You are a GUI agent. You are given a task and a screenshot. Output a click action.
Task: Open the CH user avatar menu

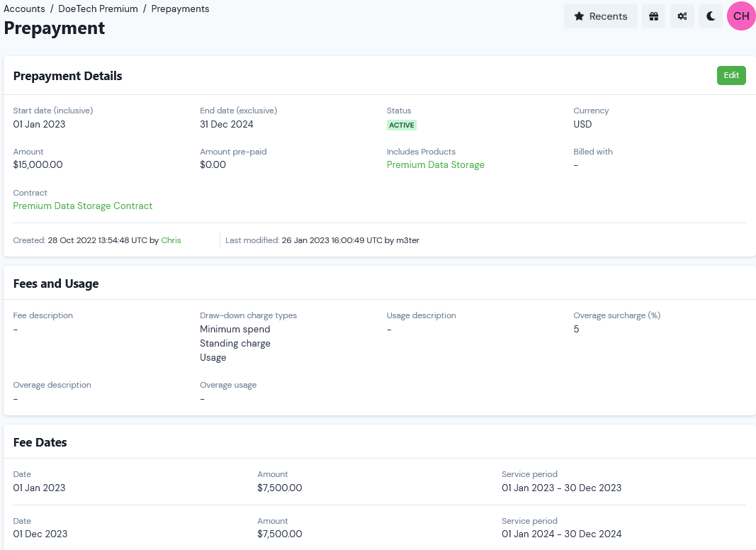coord(740,16)
